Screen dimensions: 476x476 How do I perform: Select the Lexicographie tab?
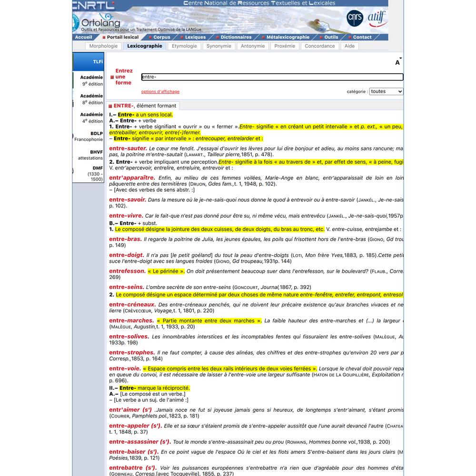click(x=145, y=46)
